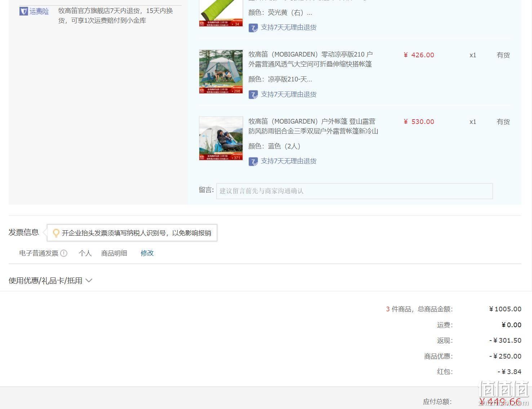Image resolution: width=532 pixels, height=409 pixels.
Task: Click 支持7天无理由退货 under 蓝色（2人）tent
Action: click(x=289, y=161)
